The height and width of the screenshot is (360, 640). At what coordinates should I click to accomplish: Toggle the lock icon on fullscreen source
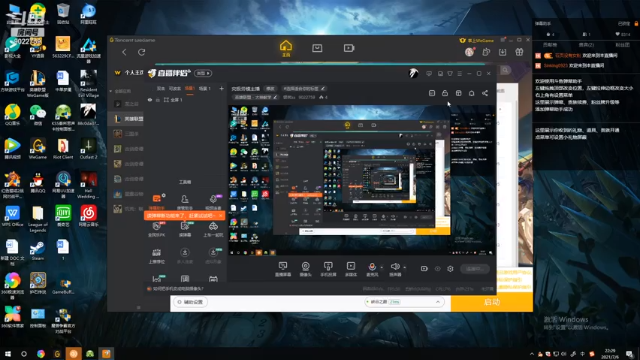pyautogui.click(x=158, y=100)
